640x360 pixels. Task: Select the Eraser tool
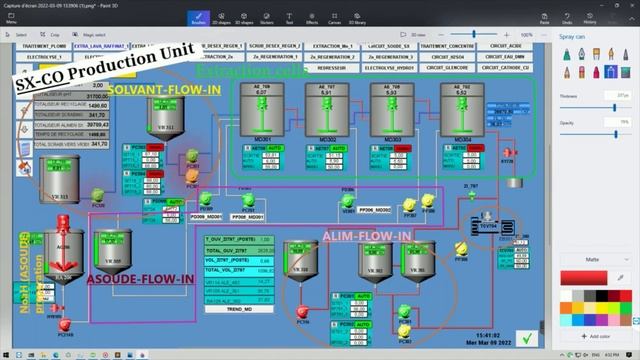pyautogui.click(x=582, y=72)
